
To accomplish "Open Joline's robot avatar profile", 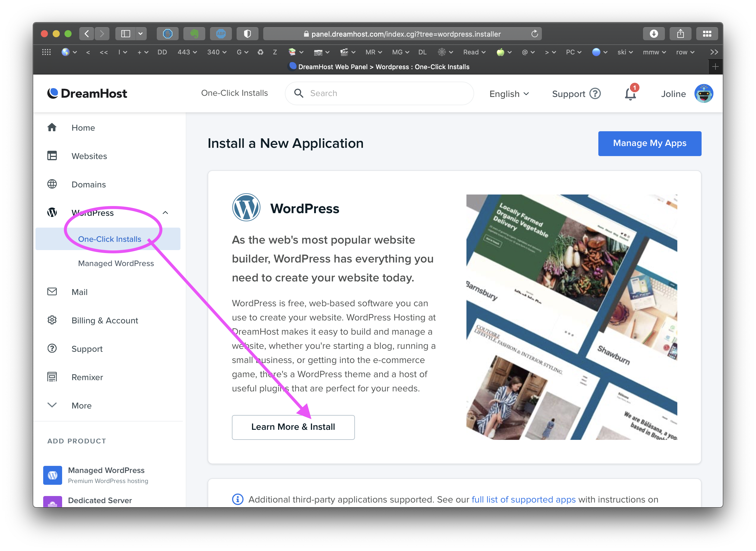I will tap(704, 94).
